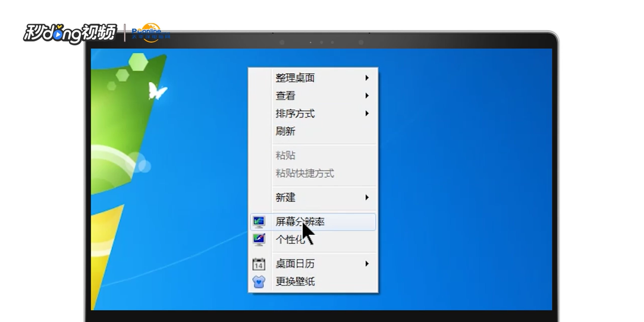Open the 桌面日历 menu entry
Viewport: 644px width, 322px height.
click(x=313, y=264)
